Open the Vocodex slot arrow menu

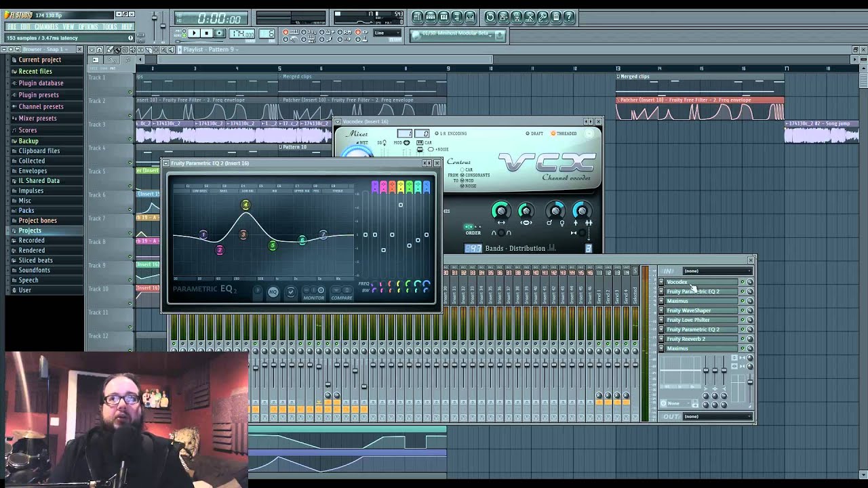661,282
